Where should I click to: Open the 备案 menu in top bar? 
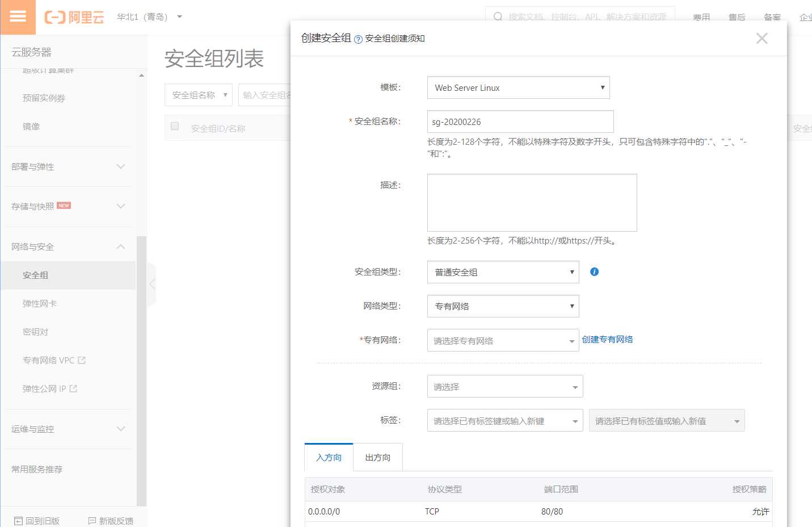point(772,17)
